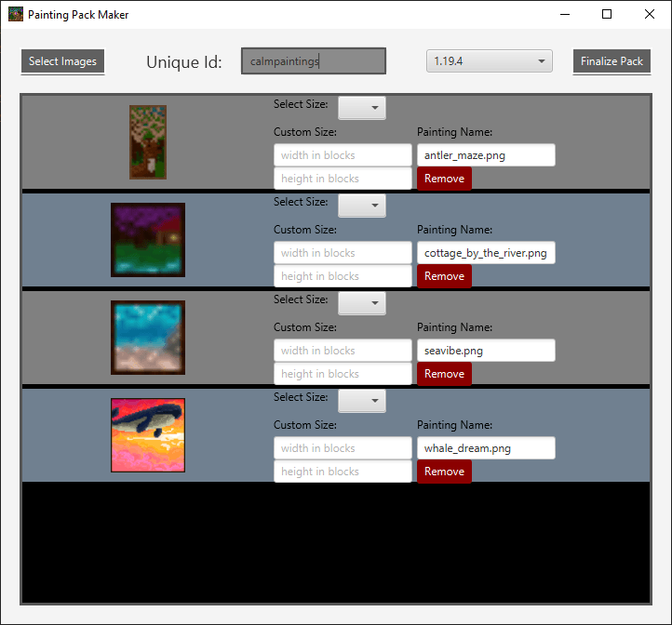Edit the whale_dream.png painting name field
672x625 pixels.
point(486,448)
